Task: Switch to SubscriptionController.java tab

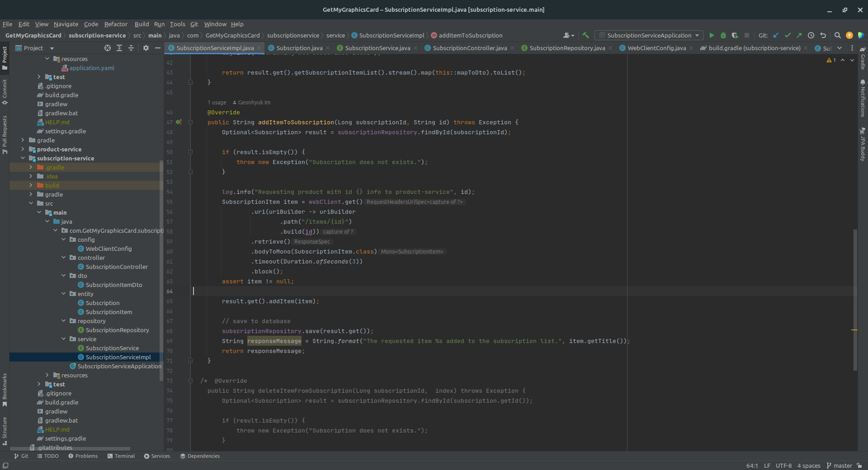Action: coord(469,48)
